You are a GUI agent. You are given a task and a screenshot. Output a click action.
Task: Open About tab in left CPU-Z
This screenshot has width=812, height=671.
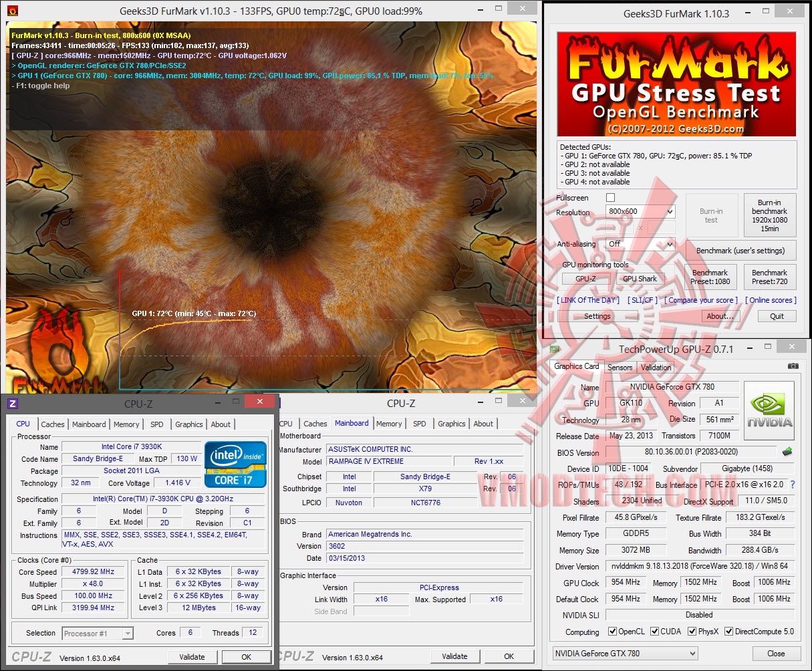pos(221,424)
